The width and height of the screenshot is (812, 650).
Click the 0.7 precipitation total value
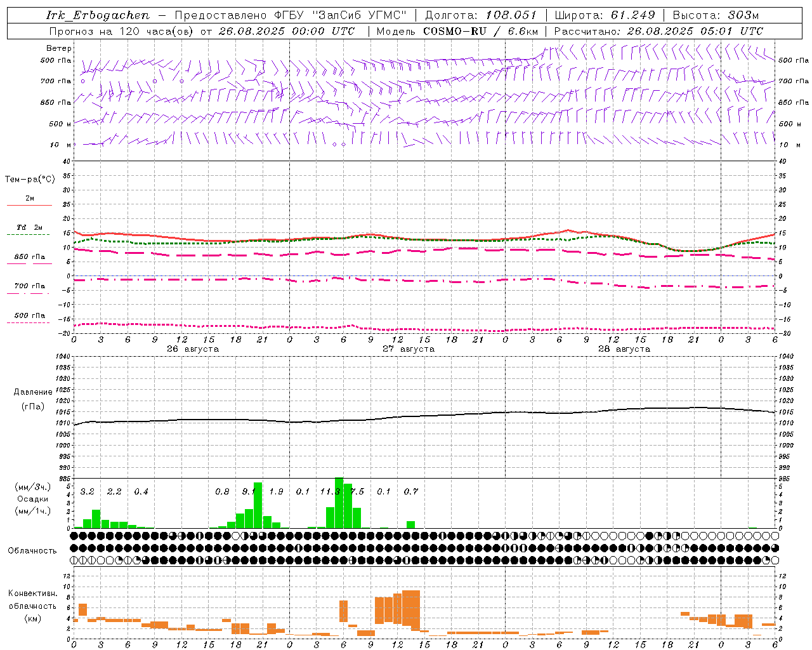[411, 491]
